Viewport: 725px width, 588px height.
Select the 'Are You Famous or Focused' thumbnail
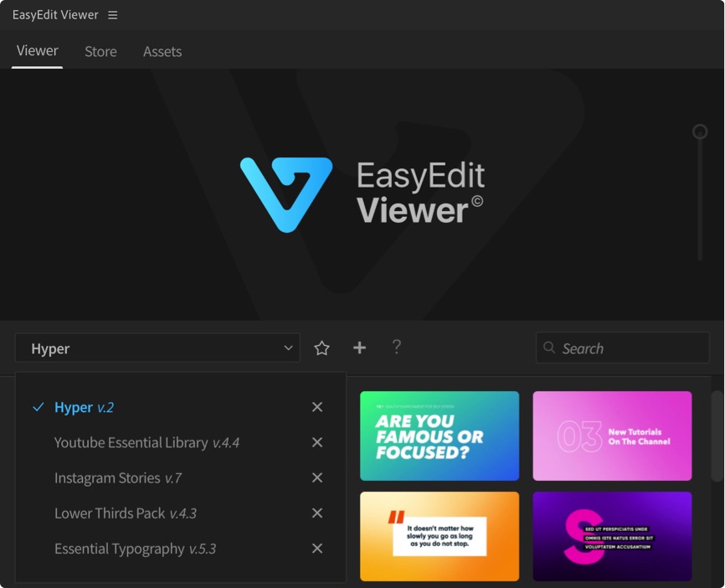click(440, 436)
